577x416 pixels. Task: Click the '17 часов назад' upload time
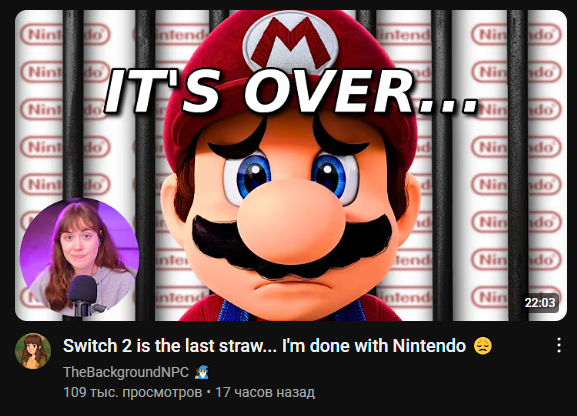(265, 392)
